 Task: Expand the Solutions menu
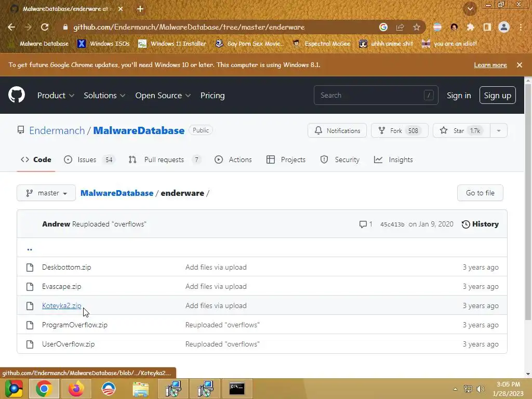click(104, 96)
